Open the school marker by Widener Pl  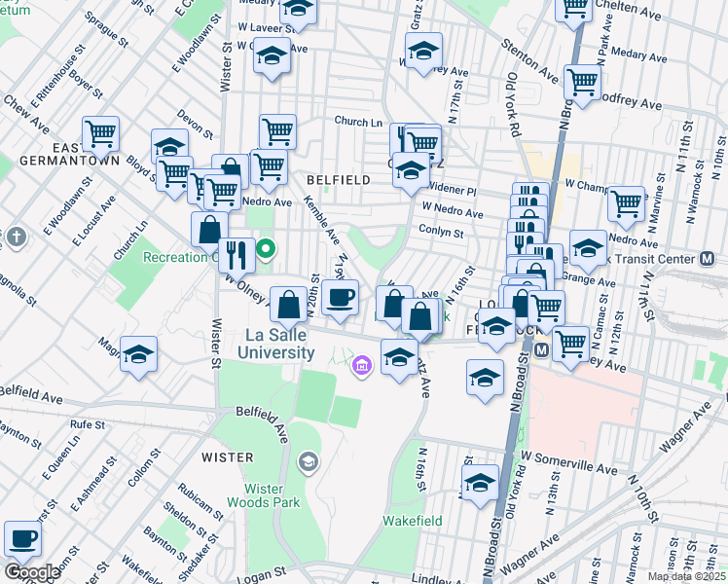[412, 173]
